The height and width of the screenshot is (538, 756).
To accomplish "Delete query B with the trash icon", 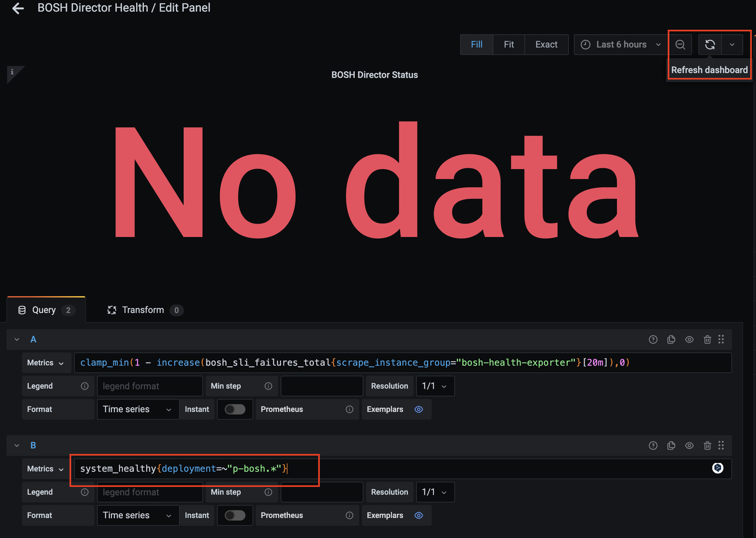I will click(707, 446).
